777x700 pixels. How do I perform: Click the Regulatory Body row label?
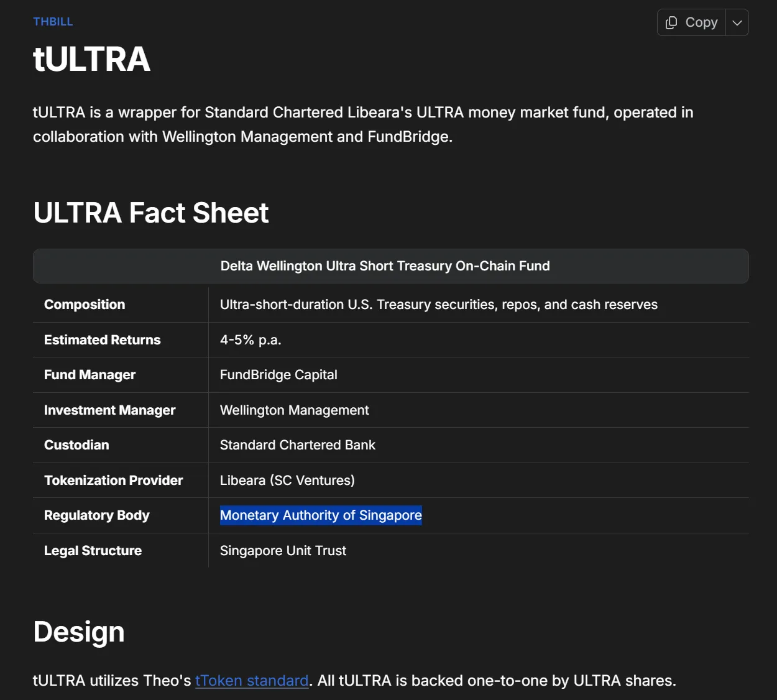click(x=97, y=515)
